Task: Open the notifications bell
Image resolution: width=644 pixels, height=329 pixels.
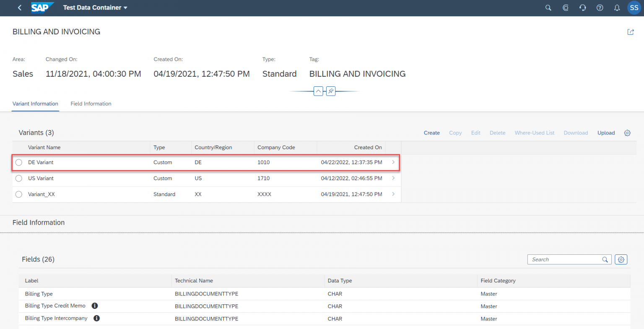Action: (x=616, y=8)
